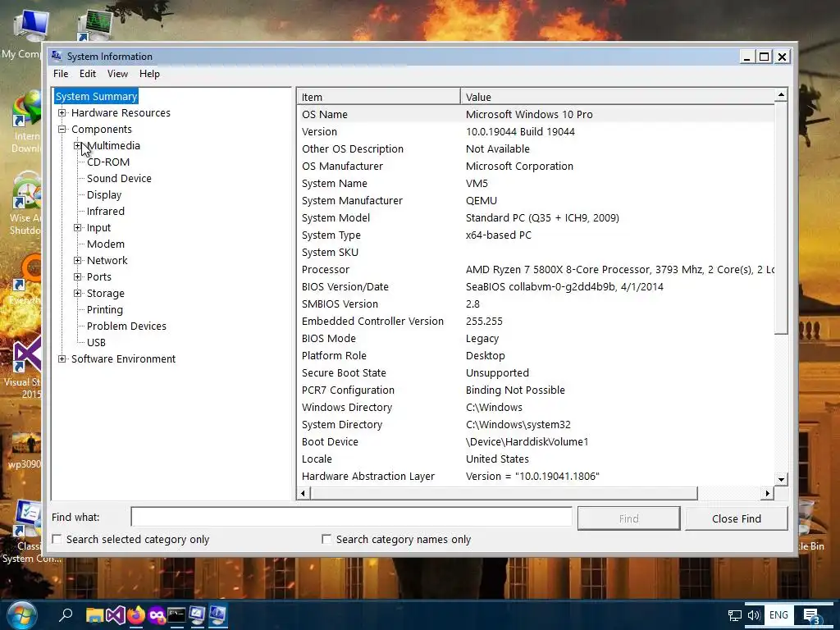The image size is (840, 630).
Task: Click the Item column header
Action: point(378,97)
